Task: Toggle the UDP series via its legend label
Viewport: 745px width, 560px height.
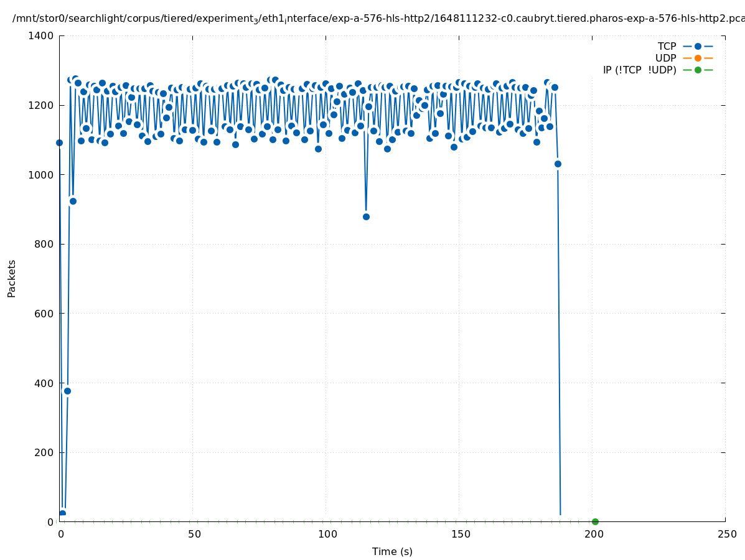Action: [x=665, y=58]
